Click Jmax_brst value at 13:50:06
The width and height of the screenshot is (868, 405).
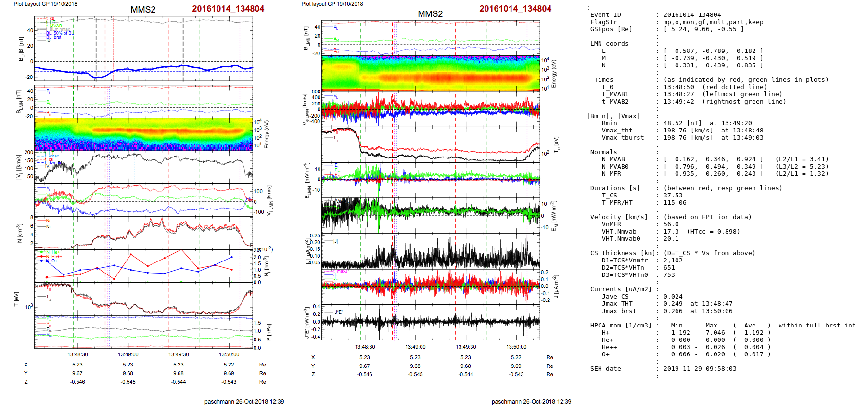coord(698,311)
